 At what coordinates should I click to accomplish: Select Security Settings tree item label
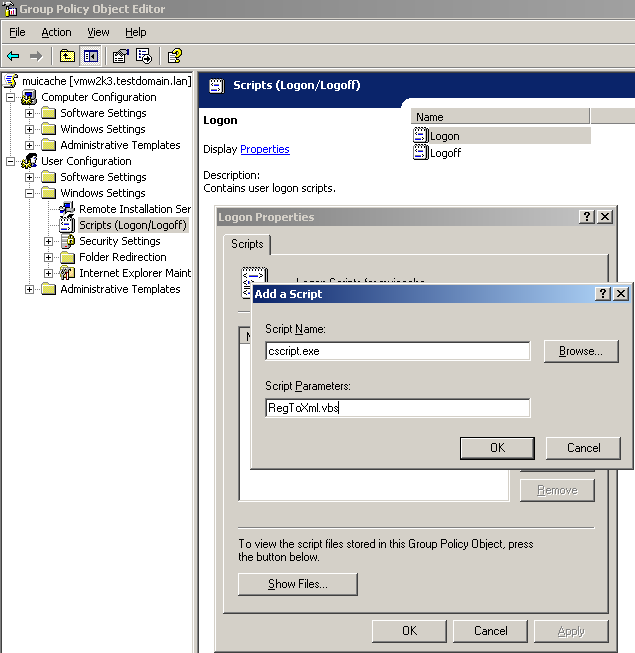(x=120, y=241)
